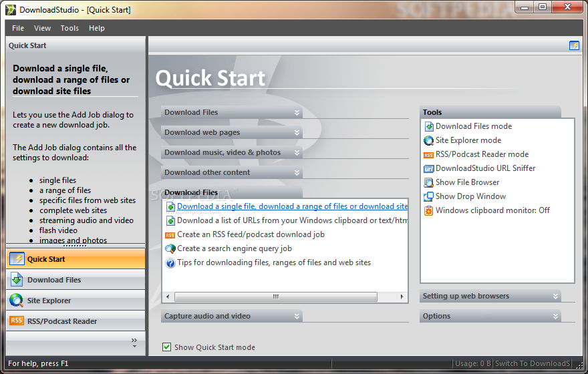Open Tips for downloading files link
Image resolution: width=588 pixels, height=374 pixels.
274,262
